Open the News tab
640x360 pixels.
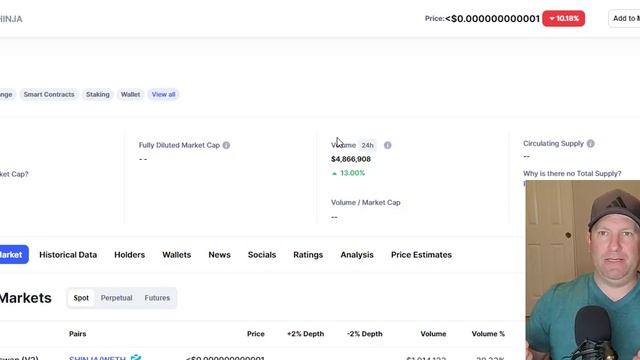(219, 255)
